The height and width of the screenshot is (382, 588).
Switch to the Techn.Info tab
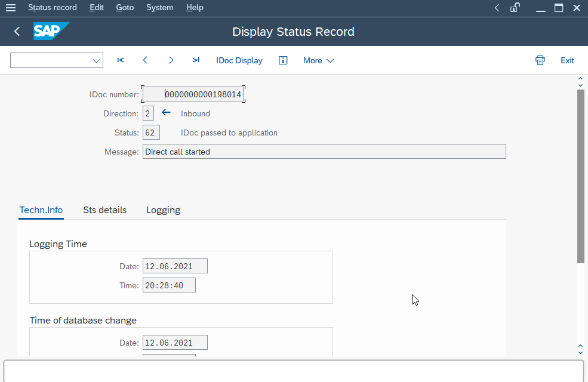coord(41,210)
